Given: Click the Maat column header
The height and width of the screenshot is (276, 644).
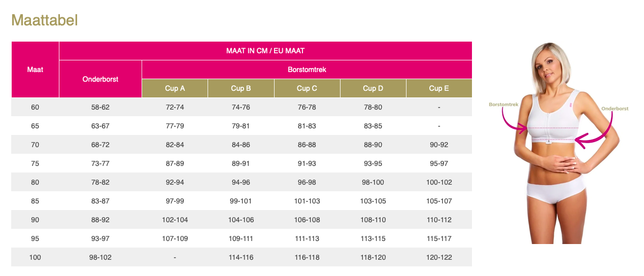Looking at the screenshot, I should point(35,70).
